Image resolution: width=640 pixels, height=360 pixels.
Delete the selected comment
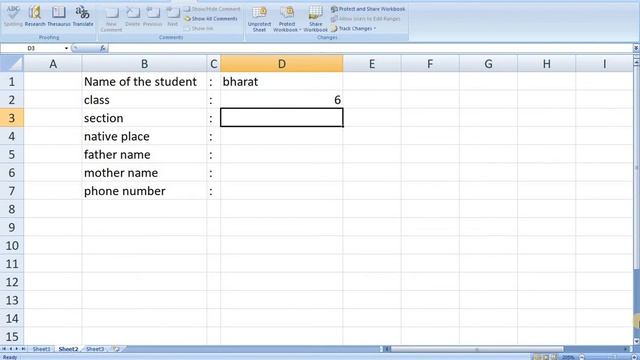pyautogui.click(x=132, y=16)
